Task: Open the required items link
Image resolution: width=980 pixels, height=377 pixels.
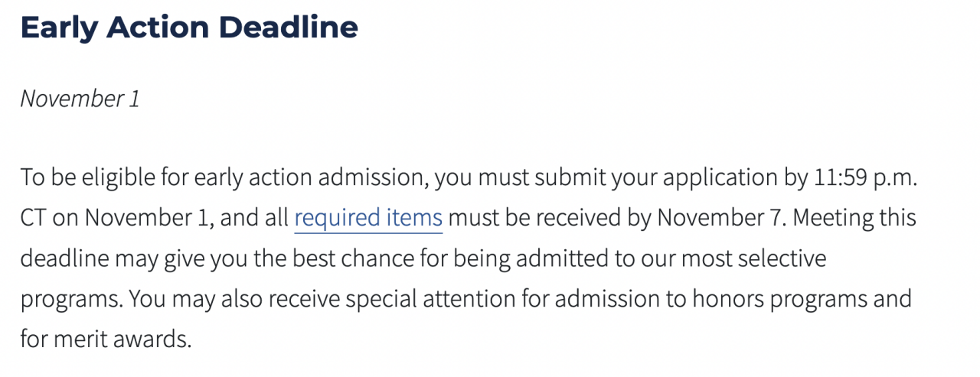Action: tap(368, 218)
